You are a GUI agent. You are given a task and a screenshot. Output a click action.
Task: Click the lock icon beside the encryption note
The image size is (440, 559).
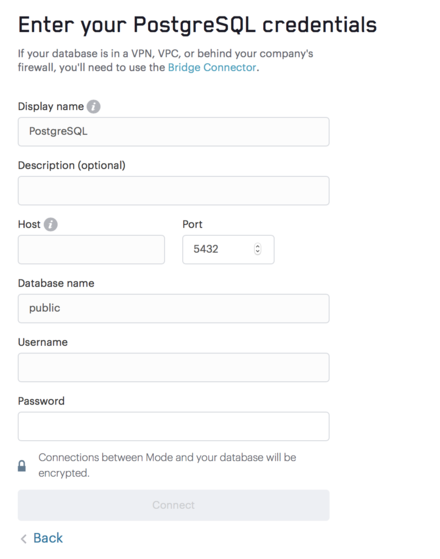(x=22, y=466)
